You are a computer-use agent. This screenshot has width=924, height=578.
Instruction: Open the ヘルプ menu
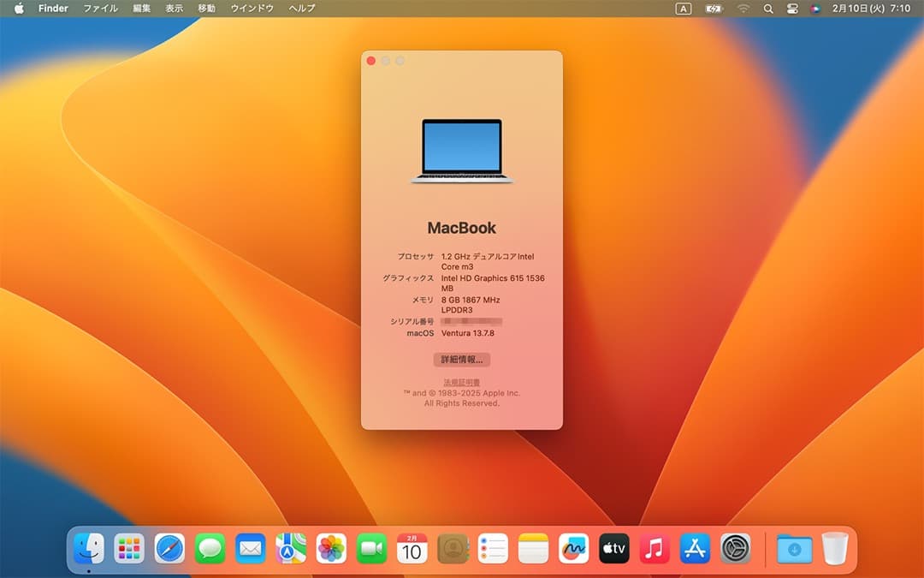click(x=301, y=9)
